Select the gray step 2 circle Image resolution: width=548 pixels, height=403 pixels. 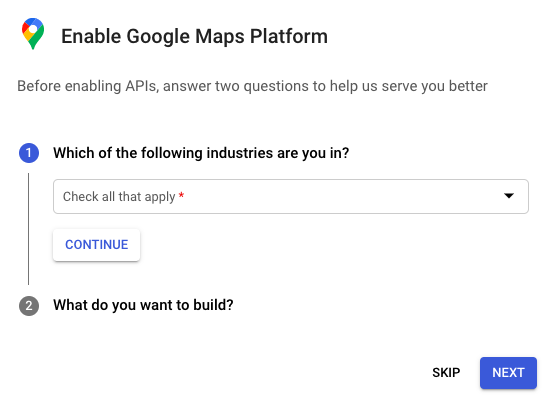[x=29, y=306]
